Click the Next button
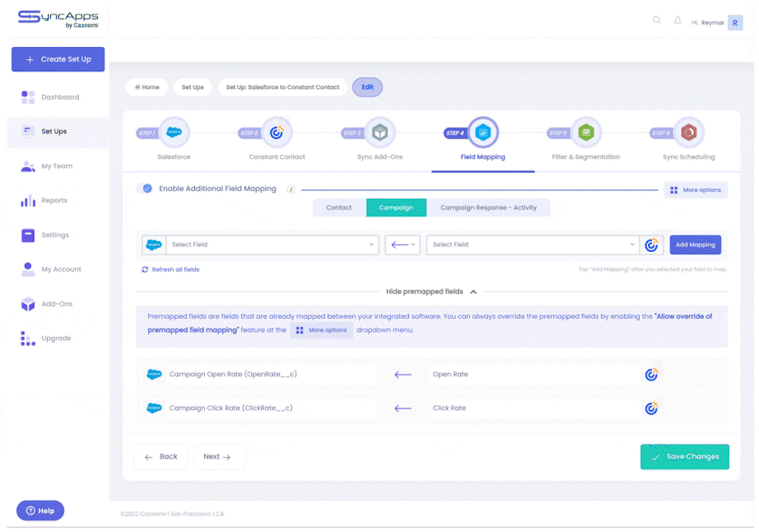This screenshot has height=532, width=759. [x=219, y=457]
